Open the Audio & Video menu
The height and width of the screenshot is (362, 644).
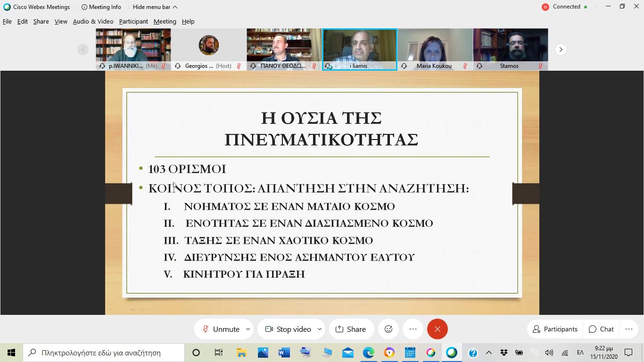[93, 21]
